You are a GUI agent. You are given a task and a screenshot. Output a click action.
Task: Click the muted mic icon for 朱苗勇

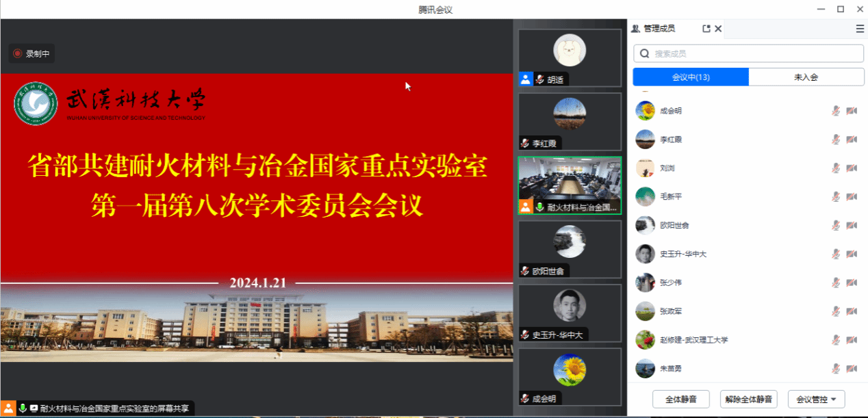(x=836, y=369)
